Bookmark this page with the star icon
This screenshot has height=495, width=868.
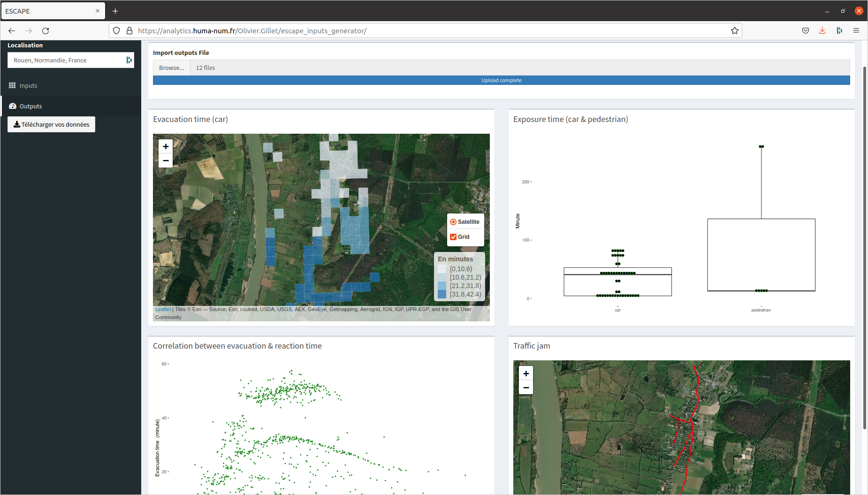point(735,30)
